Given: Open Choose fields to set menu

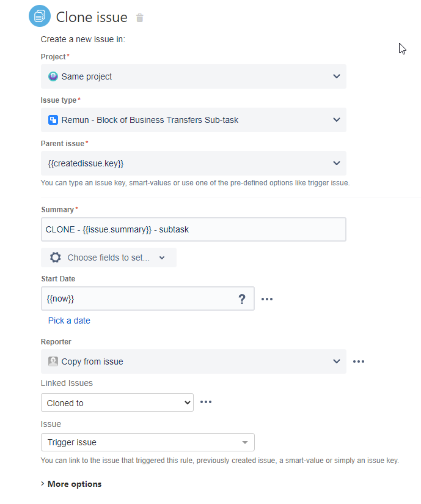Looking at the screenshot, I should click(x=109, y=258).
